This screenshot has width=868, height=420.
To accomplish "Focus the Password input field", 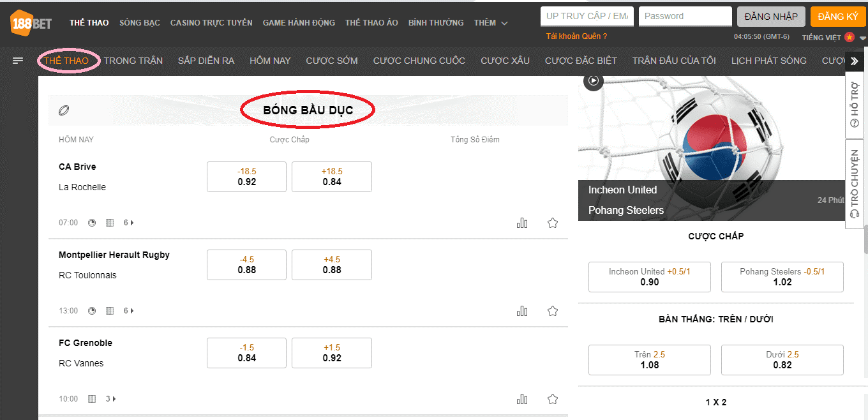I will coord(685,16).
